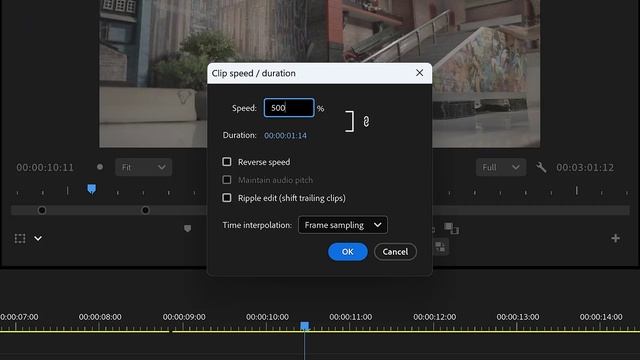640x360 pixels.
Task: Click the playhead timecode 00:00:10:11
Action: (x=45, y=167)
